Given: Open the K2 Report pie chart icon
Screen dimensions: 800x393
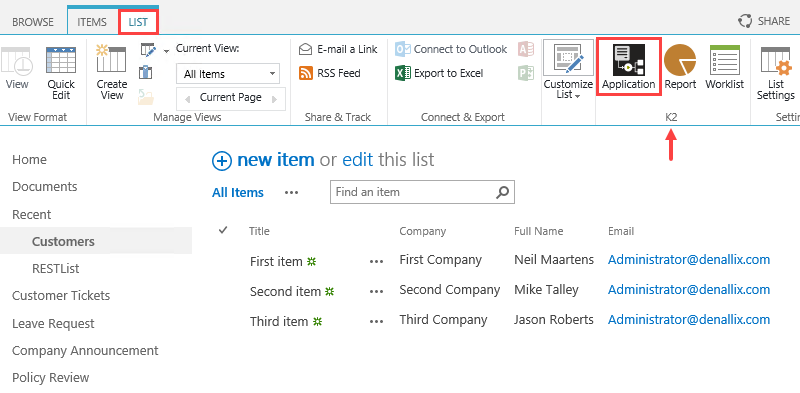Looking at the screenshot, I should (680, 60).
